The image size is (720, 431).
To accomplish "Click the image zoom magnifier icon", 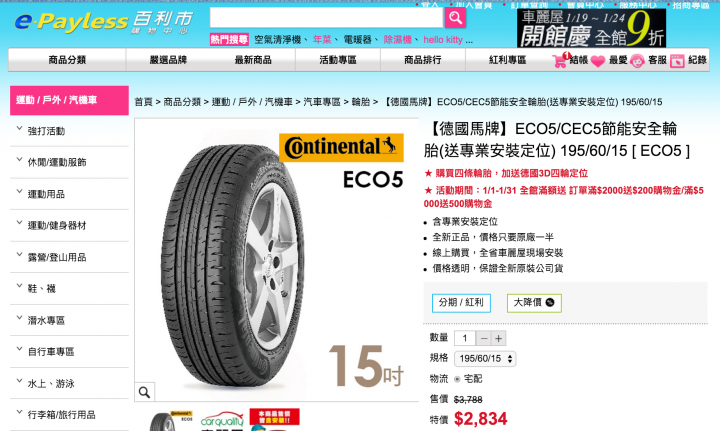I will [x=144, y=392].
